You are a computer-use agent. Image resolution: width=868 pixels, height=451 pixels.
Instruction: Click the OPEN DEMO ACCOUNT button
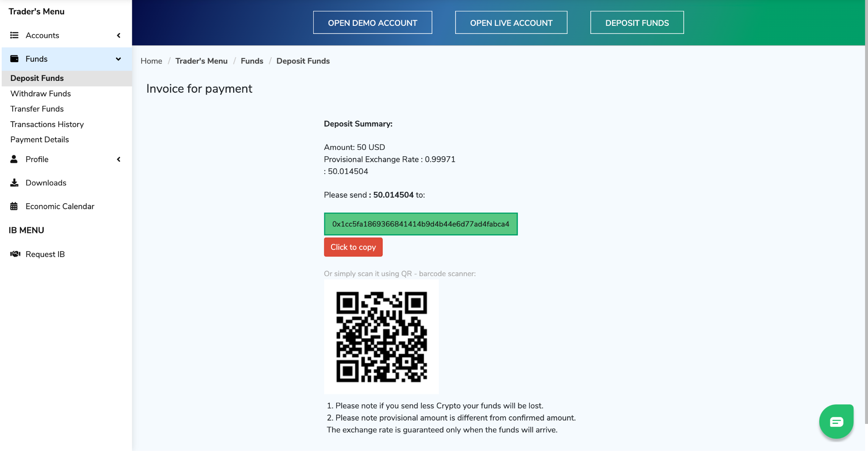(373, 22)
